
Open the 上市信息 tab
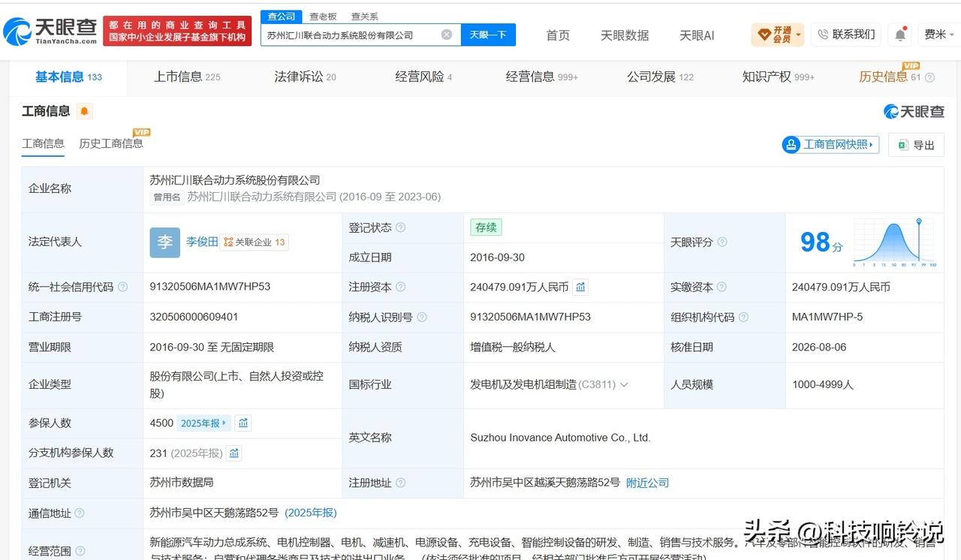pos(187,77)
